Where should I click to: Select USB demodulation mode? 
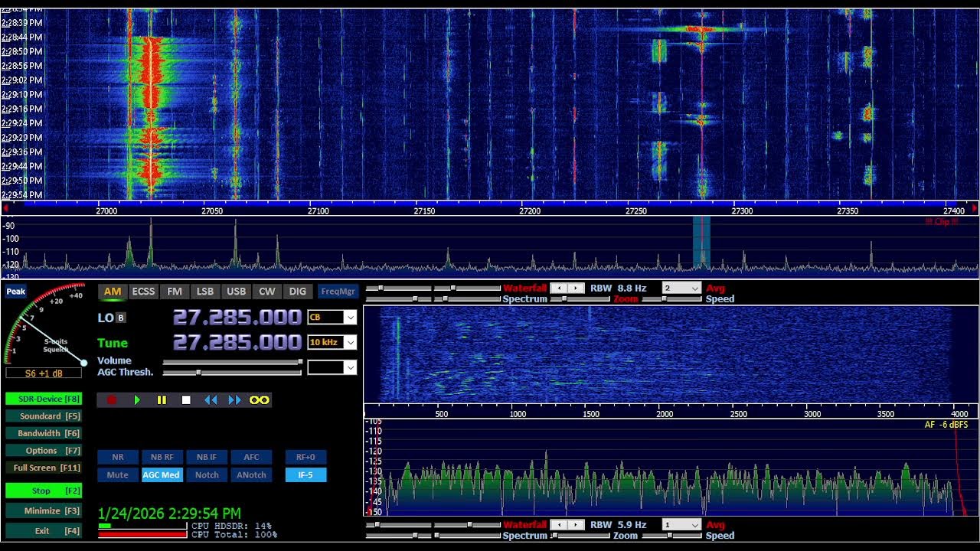pos(237,292)
